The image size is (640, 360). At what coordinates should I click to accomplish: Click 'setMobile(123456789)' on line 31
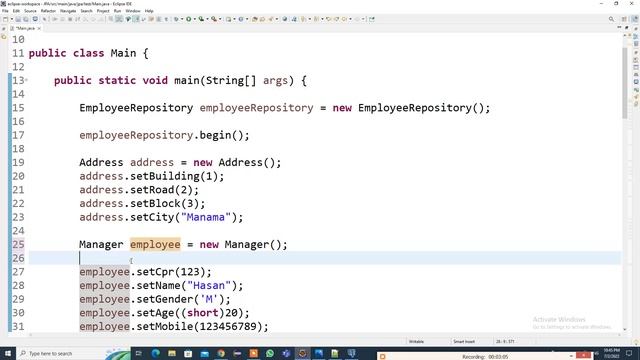(199, 326)
